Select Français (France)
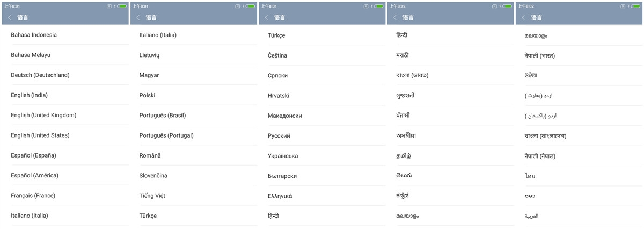The width and height of the screenshot is (644, 229). 33,196
